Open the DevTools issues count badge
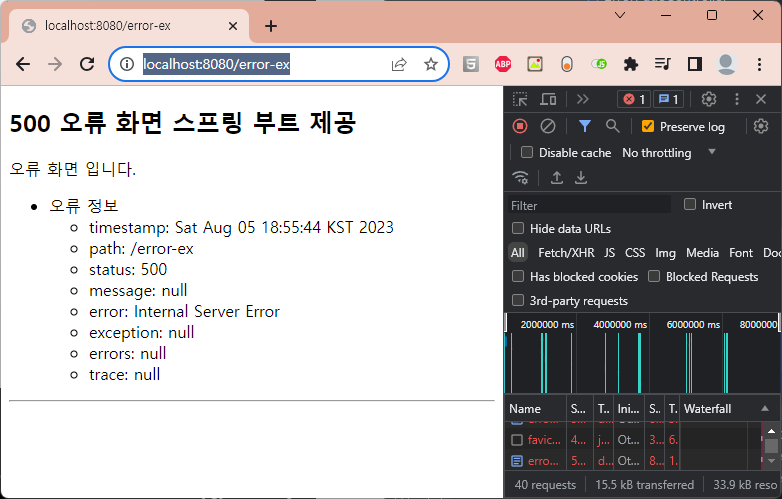 (668, 99)
